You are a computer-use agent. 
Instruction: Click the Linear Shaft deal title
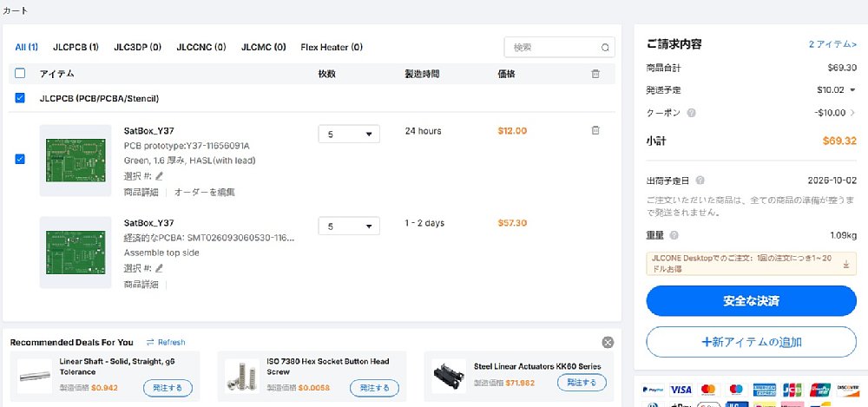(117, 366)
